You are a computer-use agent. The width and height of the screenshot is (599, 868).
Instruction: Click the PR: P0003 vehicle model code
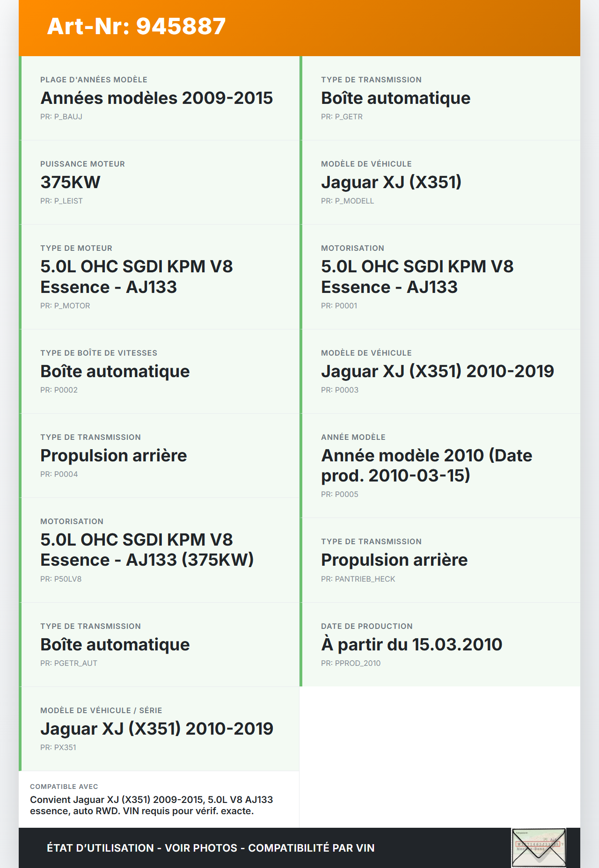[340, 390]
